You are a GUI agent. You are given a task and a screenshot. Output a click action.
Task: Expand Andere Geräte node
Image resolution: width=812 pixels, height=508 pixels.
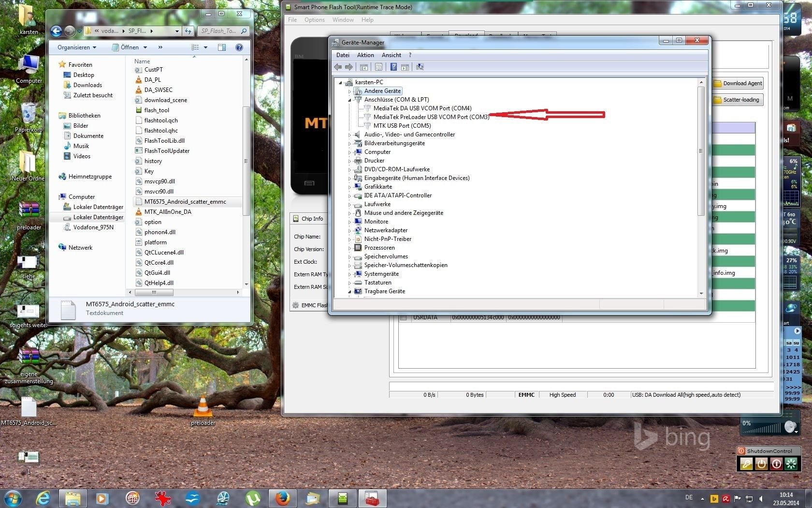[349, 91]
